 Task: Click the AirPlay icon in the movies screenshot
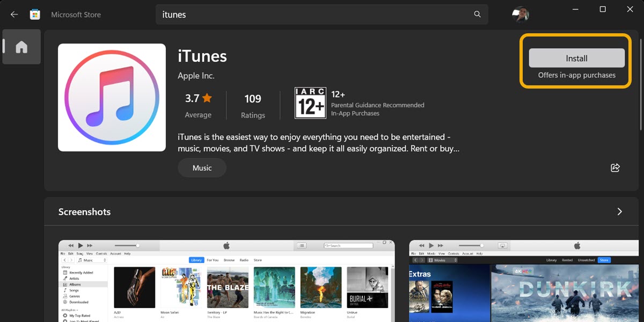503,245
